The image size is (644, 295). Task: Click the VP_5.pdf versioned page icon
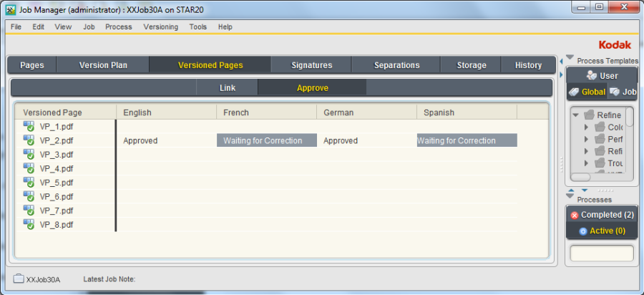[x=29, y=183]
